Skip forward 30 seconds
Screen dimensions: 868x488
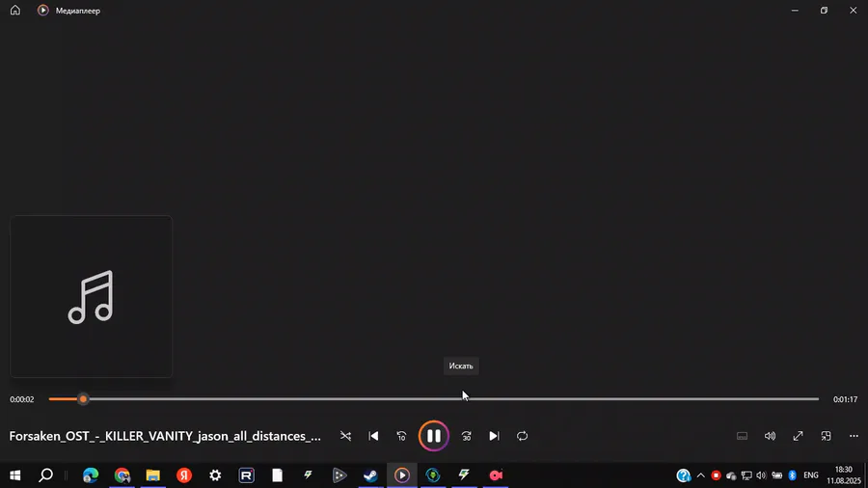click(466, 436)
